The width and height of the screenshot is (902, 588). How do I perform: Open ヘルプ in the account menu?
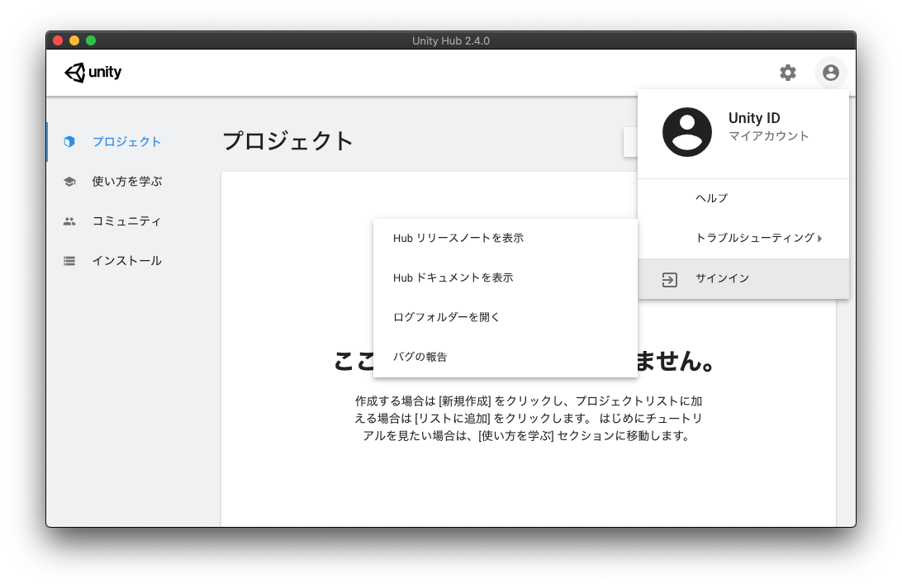coord(711,198)
